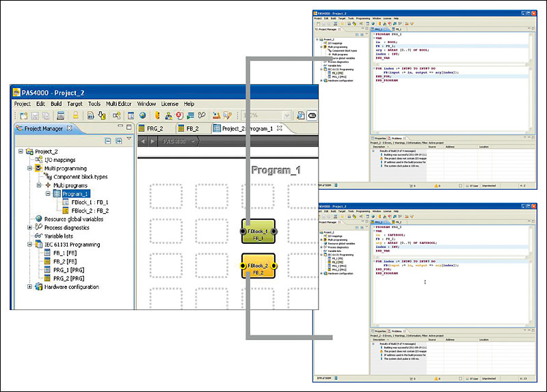Select FB_1 [FB] in tree
Screen dimensions: 547x392
tap(65, 253)
